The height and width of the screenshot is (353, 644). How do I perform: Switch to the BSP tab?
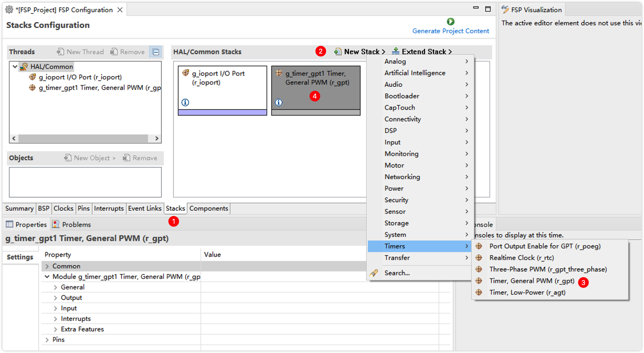44,208
